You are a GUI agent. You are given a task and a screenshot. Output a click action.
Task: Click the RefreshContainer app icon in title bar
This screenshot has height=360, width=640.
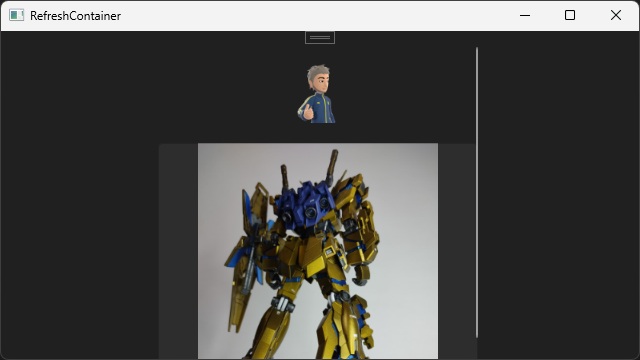(16, 16)
